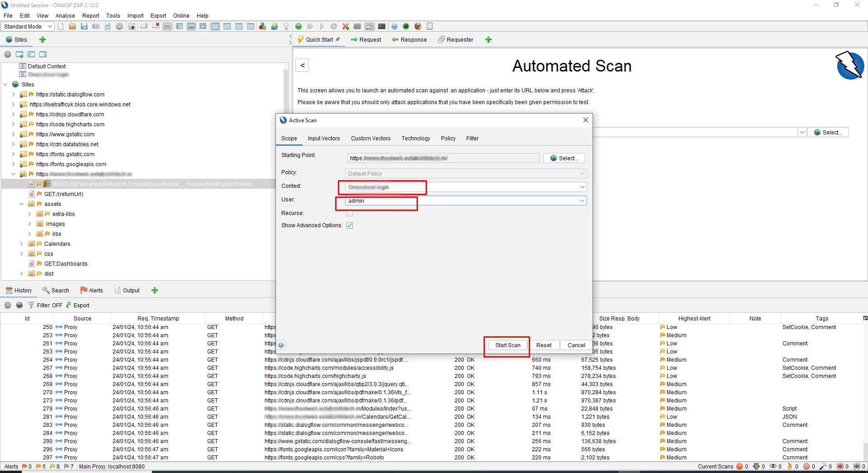
Task: Uncheck Show Advanced Options checkbox
Action: coord(350,225)
